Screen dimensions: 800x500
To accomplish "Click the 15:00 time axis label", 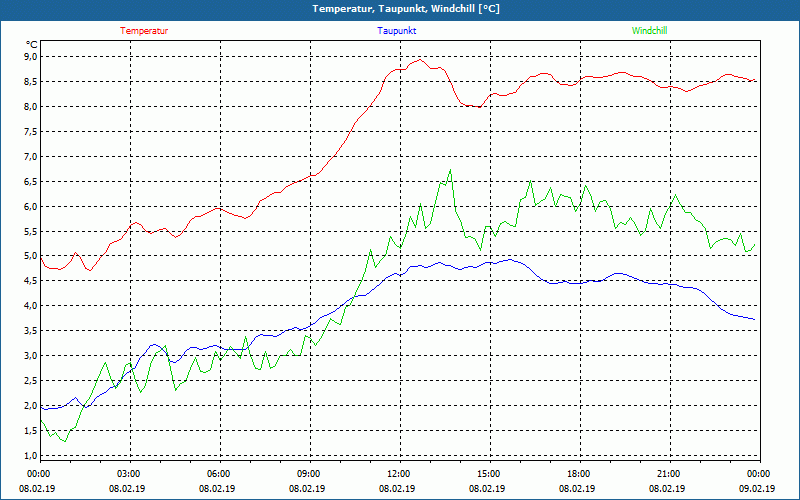I will point(490,474).
